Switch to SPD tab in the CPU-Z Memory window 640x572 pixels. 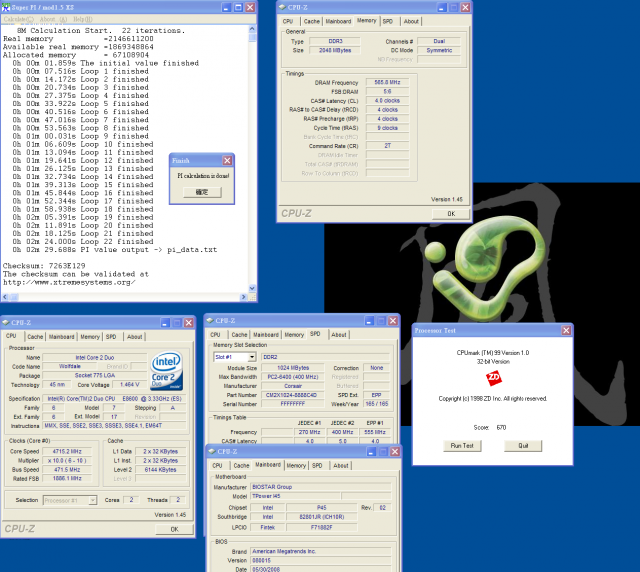388,21
